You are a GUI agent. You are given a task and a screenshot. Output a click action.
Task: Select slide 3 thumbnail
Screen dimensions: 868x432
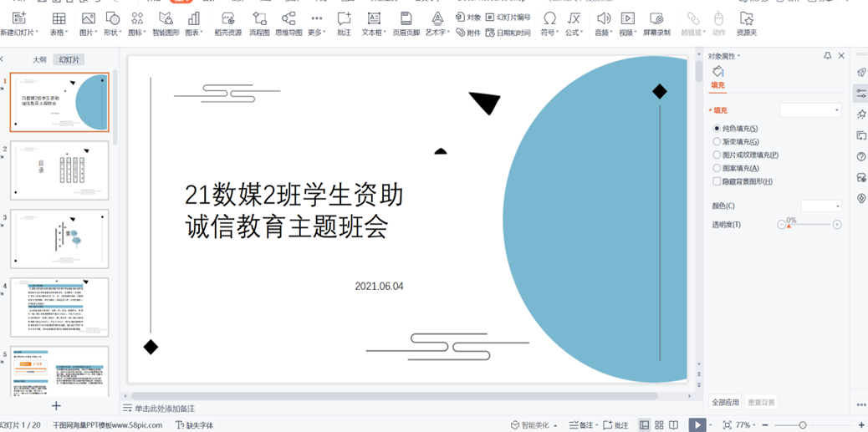pos(59,239)
